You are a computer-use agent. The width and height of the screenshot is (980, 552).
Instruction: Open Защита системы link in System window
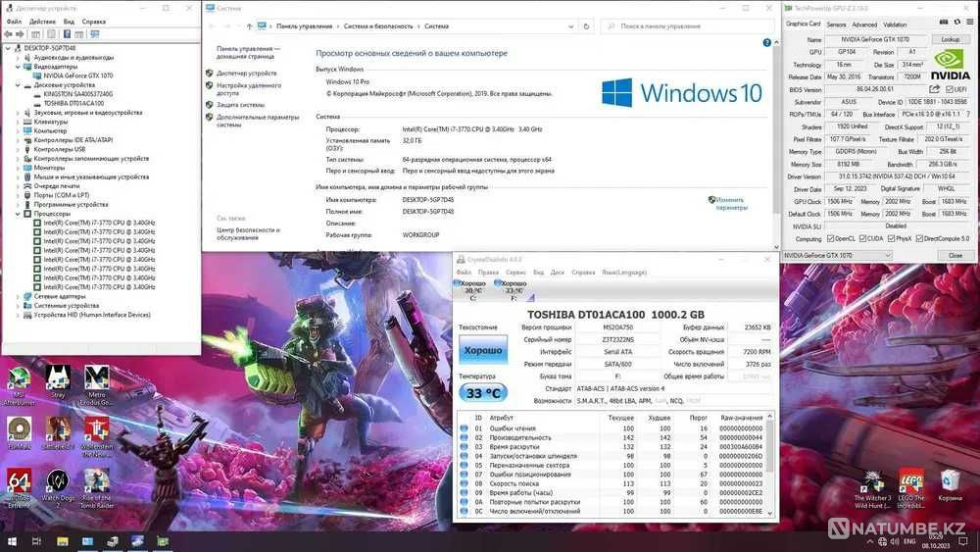(x=241, y=105)
